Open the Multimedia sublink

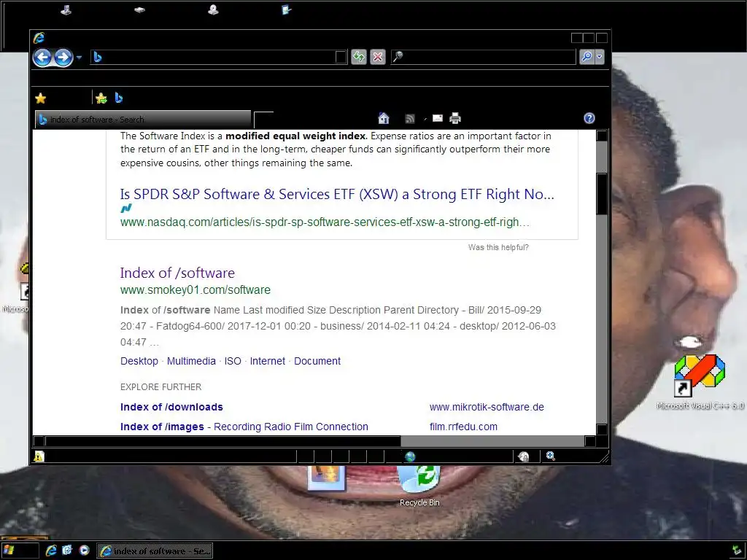pos(191,361)
